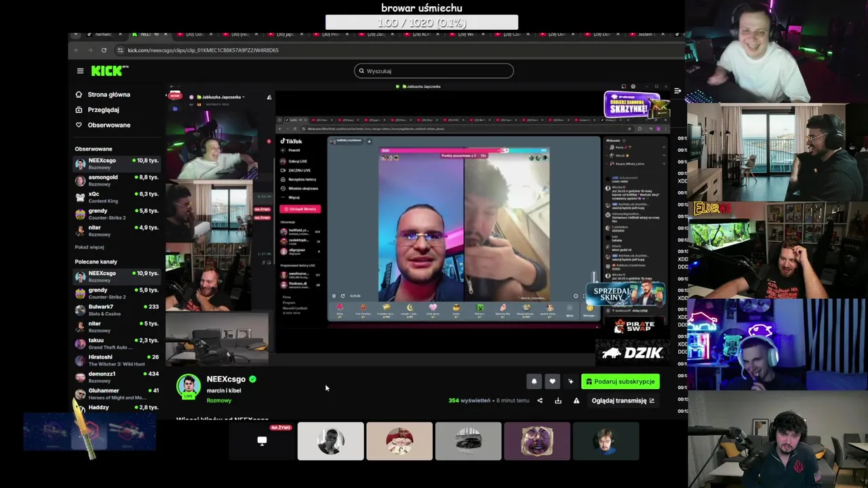The image size is (868, 488).
Task: Click the sparkle icon button
Action: 570,382
